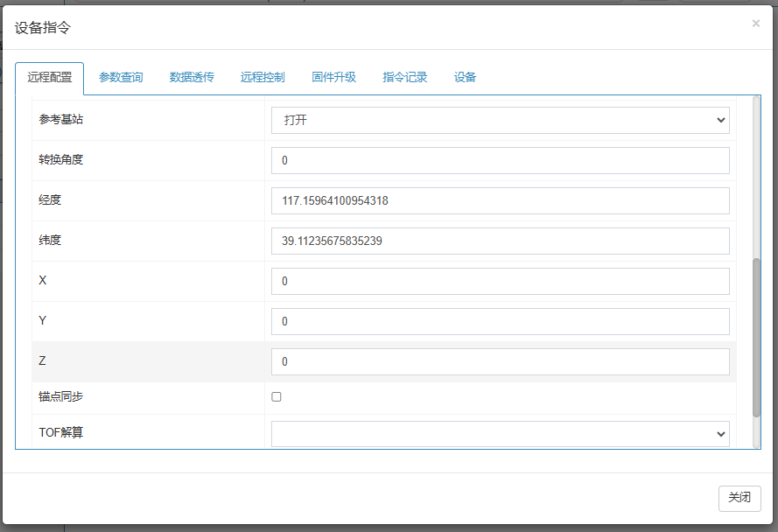Enable the 锚点同步 checkbox
Viewport: 778px width, 532px height.
click(x=277, y=396)
